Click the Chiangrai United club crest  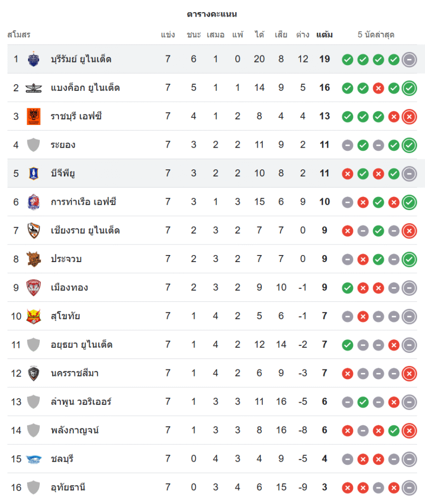(x=33, y=230)
